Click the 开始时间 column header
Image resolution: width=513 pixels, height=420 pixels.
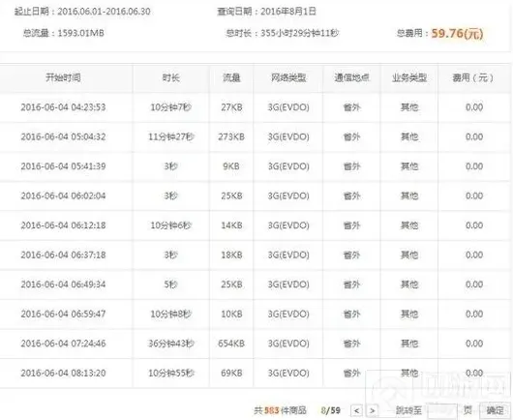point(63,77)
